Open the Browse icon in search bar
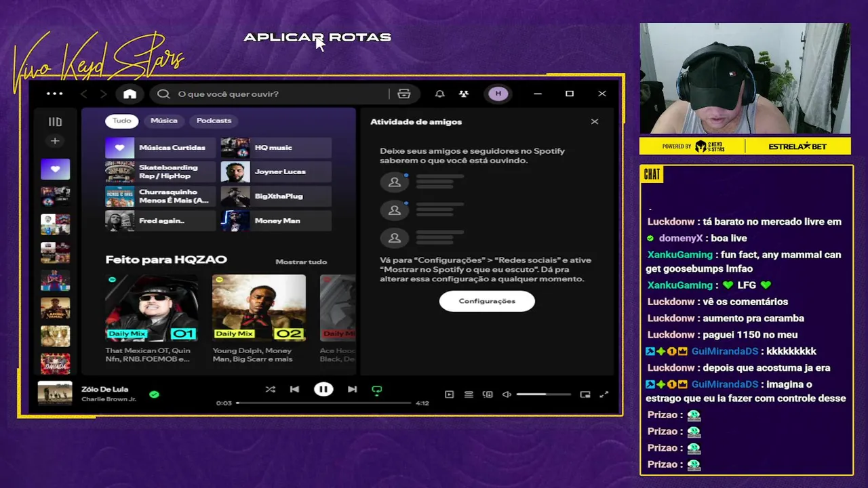Viewport: 868px width, 488px height. pos(404,94)
